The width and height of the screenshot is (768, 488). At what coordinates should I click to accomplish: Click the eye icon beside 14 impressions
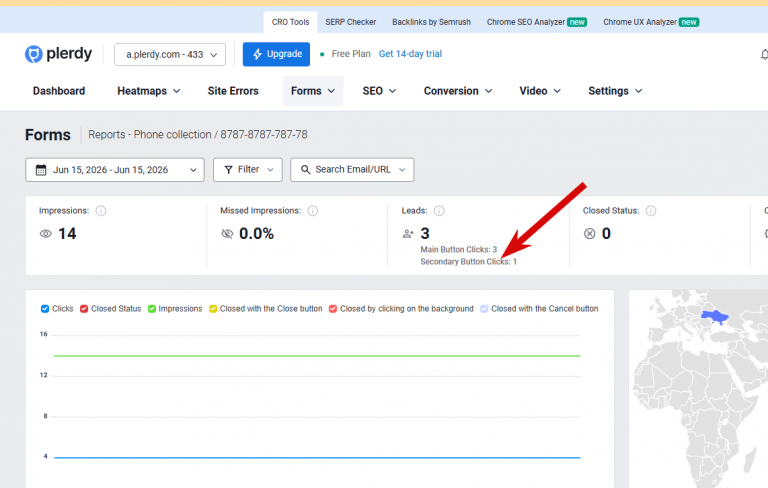point(46,234)
